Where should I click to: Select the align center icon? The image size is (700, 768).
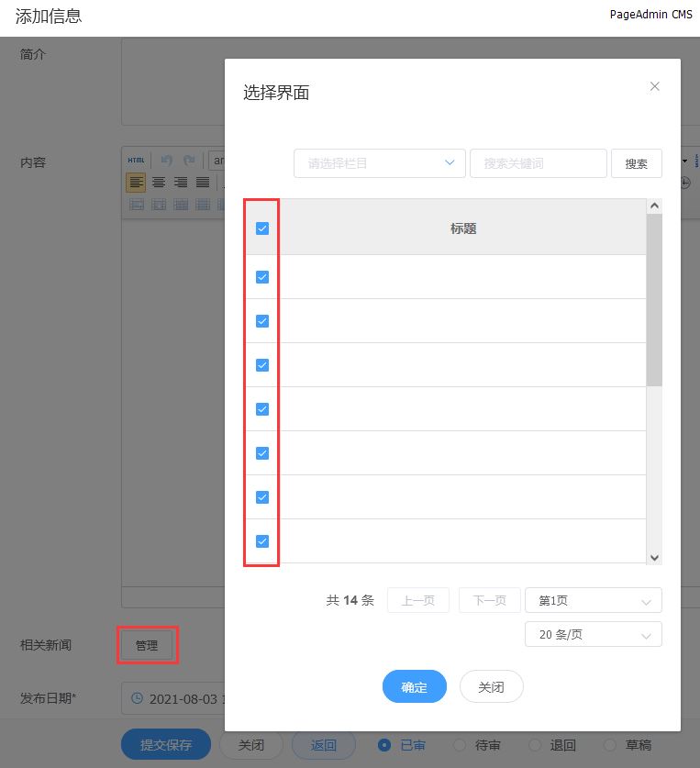click(x=159, y=183)
